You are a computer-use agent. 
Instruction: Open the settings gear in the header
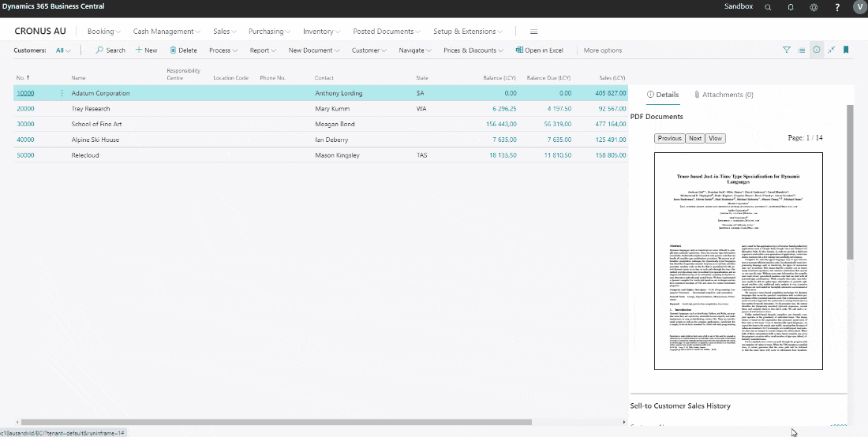tap(814, 7)
